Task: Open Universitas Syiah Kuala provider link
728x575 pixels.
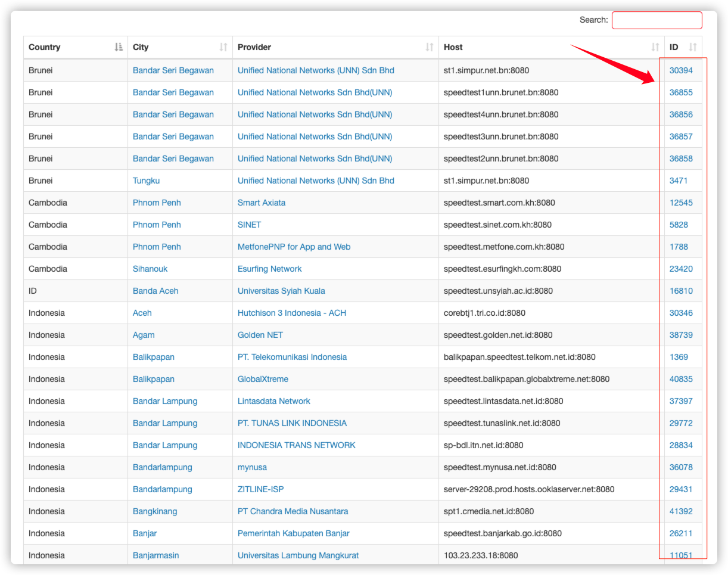Action: pyautogui.click(x=281, y=291)
